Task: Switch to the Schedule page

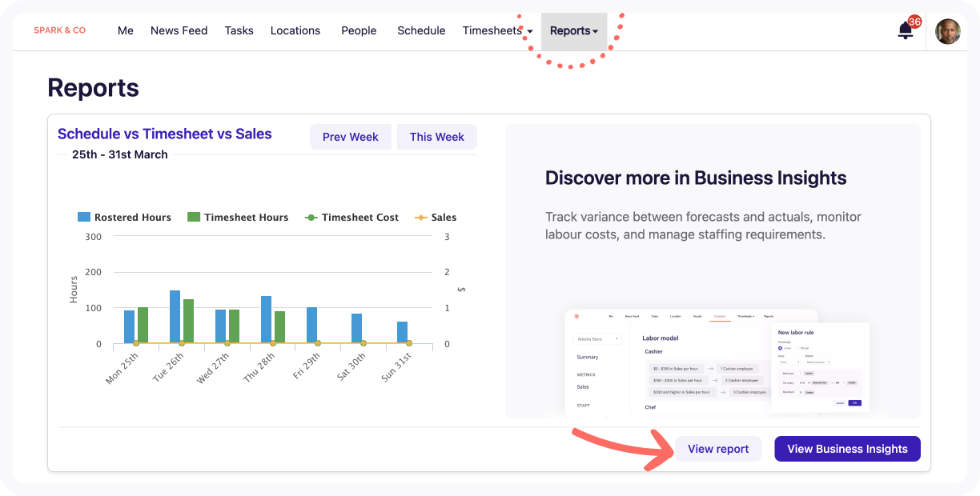Action: point(421,31)
